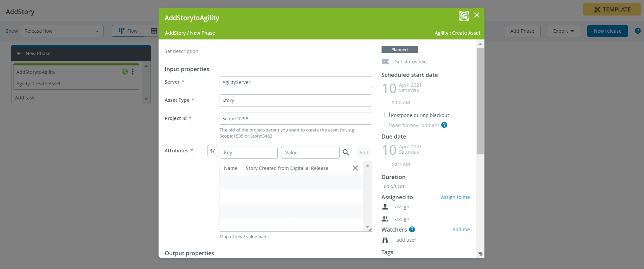The image size is (644, 269).
Task: Click Set description text
Action: [x=181, y=51]
